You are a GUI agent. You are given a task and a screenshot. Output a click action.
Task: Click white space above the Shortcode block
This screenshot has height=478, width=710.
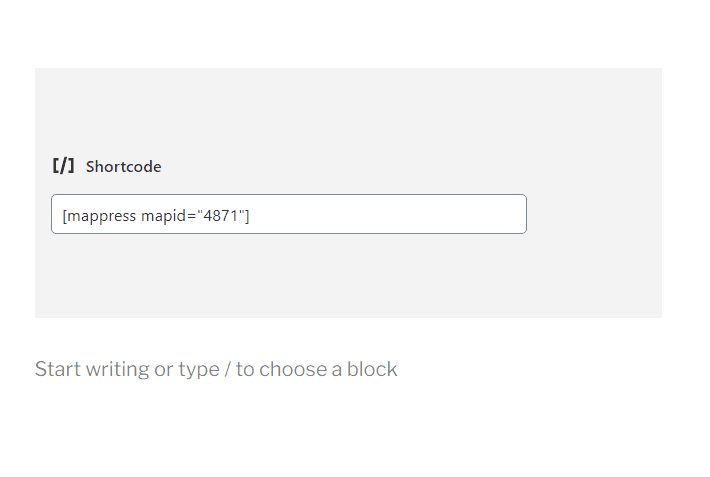pyautogui.click(x=348, y=35)
